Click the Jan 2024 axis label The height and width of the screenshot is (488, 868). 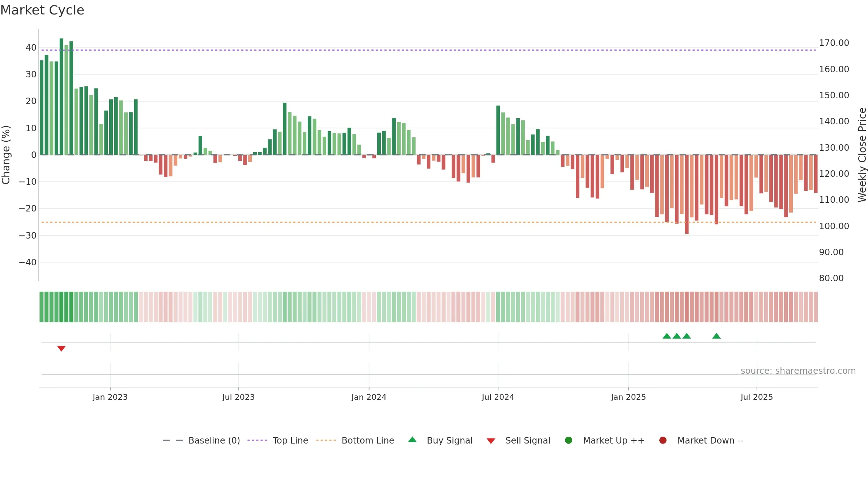pyautogui.click(x=369, y=397)
